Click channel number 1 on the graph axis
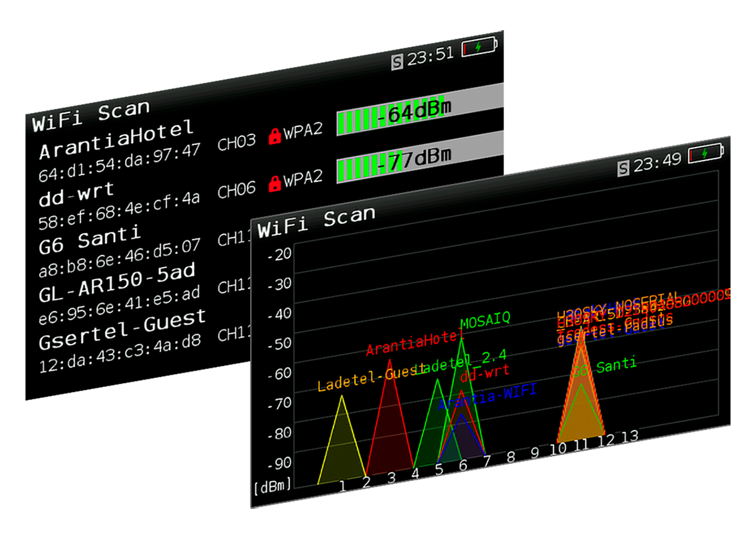The width and height of the screenshot is (756, 535). click(x=343, y=486)
